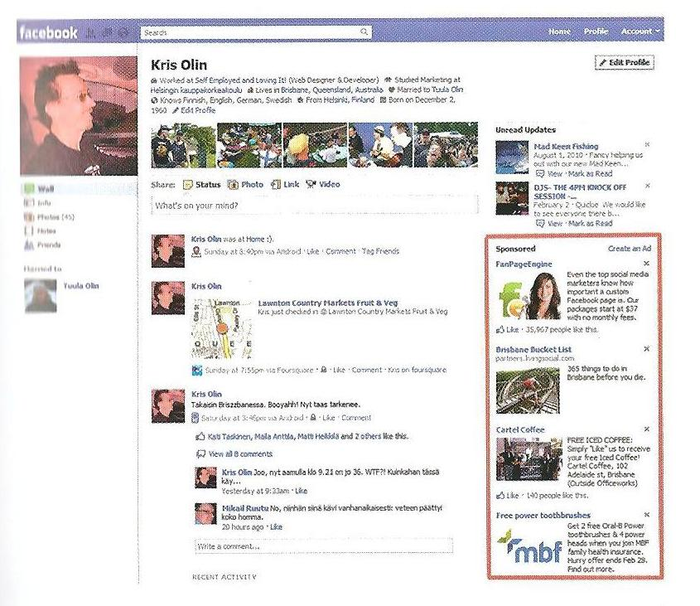This screenshot has width=700, height=606.
Task: Select Status share option
Action: point(202,185)
